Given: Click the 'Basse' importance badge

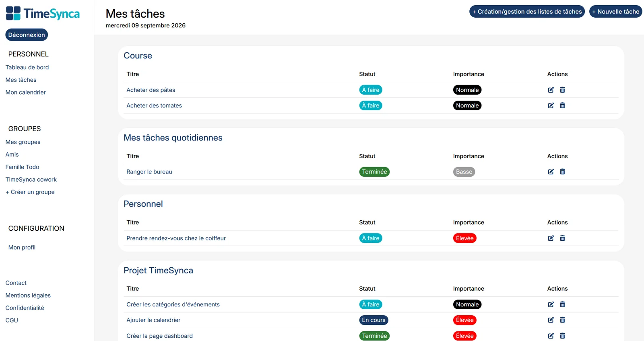Looking at the screenshot, I should coord(464,172).
